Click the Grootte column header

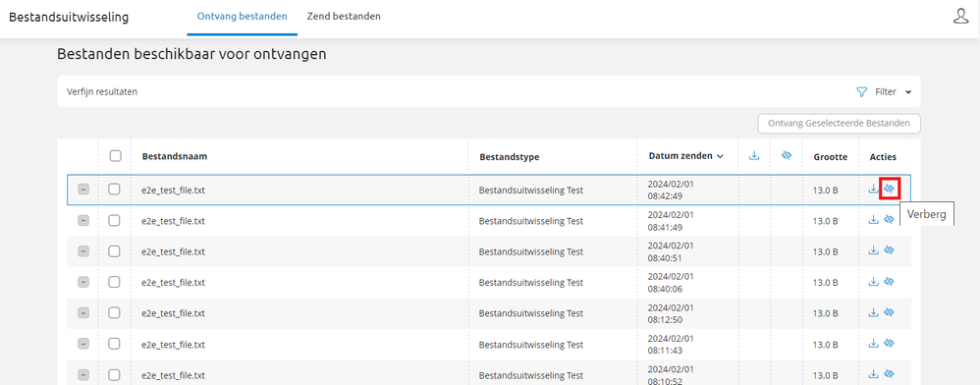pos(830,157)
